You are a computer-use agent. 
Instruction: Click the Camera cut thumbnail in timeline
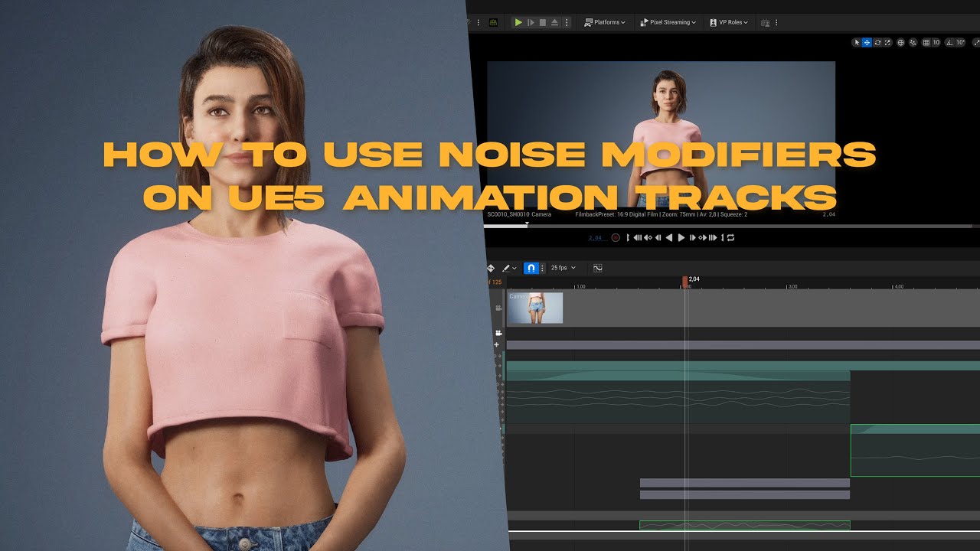tap(535, 308)
